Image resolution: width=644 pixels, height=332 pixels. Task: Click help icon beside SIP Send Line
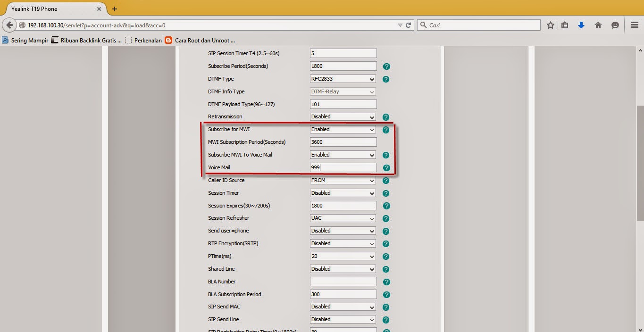coord(386,320)
